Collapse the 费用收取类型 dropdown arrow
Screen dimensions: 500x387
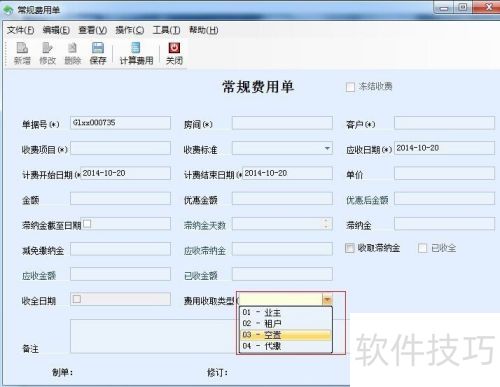click(x=327, y=300)
